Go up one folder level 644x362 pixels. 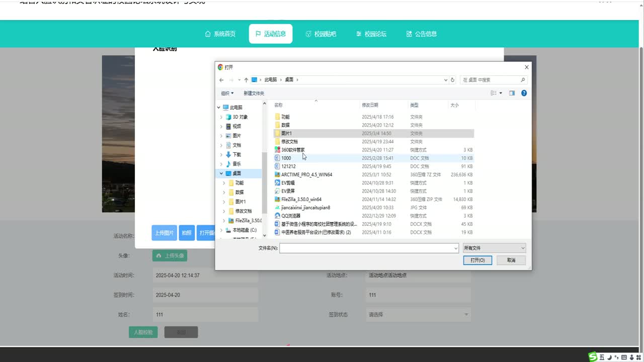(x=246, y=80)
